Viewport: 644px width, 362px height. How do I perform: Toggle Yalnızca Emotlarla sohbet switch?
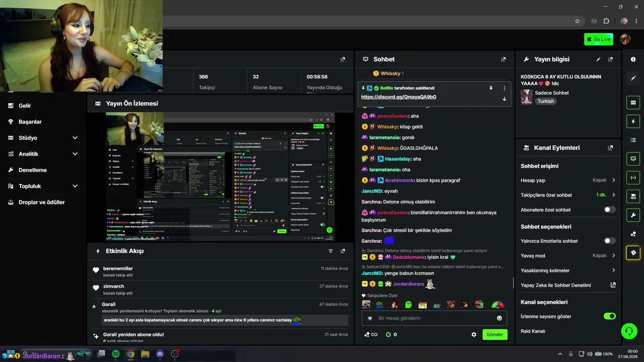(609, 241)
